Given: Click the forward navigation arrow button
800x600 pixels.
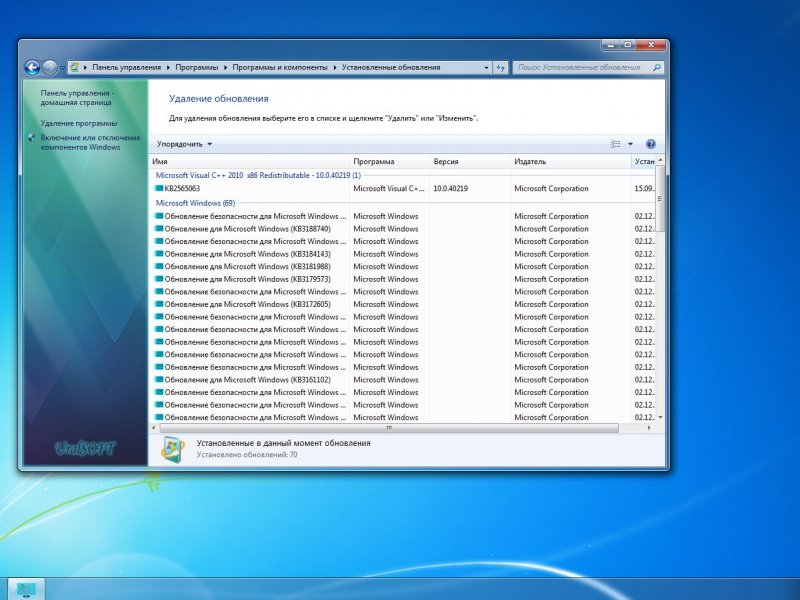Looking at the screenshot, I should [50, 67].
